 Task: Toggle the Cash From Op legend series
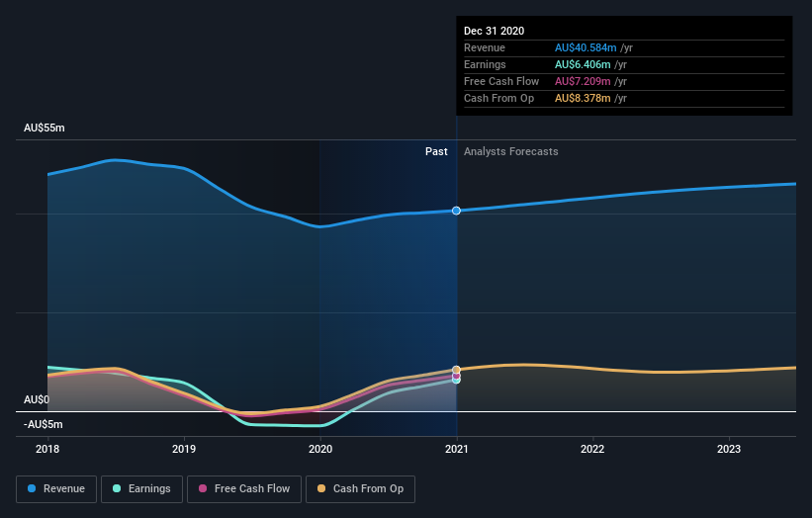click(360, 489)
